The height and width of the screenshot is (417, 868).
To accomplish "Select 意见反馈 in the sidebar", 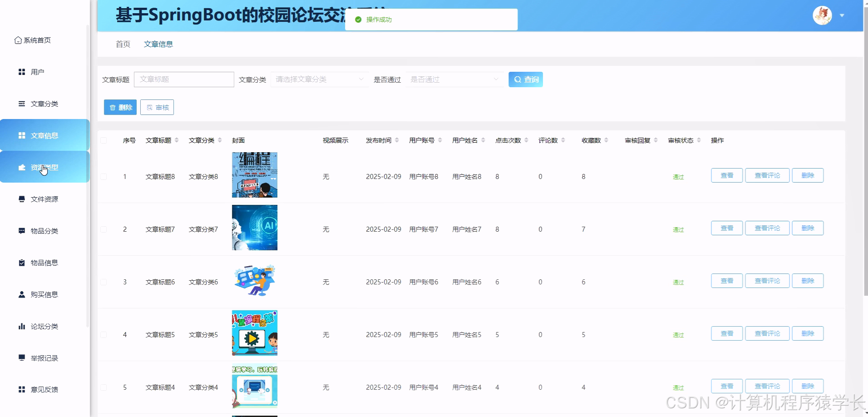I will pyautogui.click(x=44, y=389).
